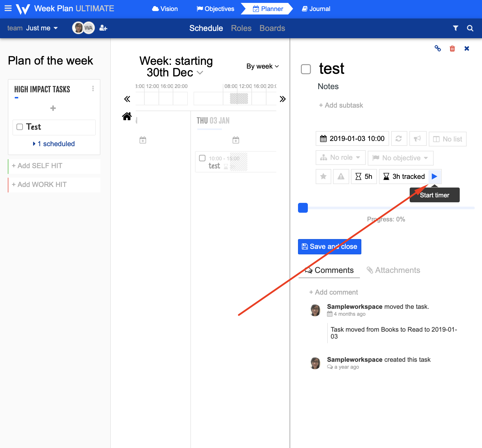Click Test task name in High Impact
The image size is (482, 448).
[34, 127]
